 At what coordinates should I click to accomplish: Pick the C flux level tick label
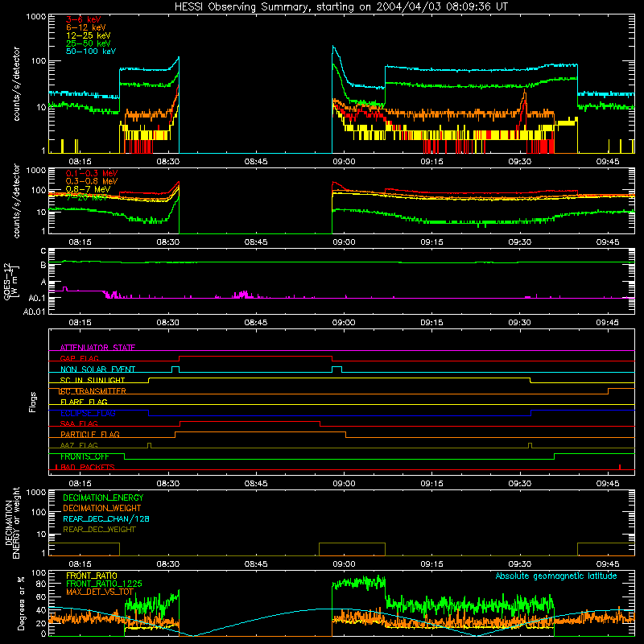[x=43, y=250]
